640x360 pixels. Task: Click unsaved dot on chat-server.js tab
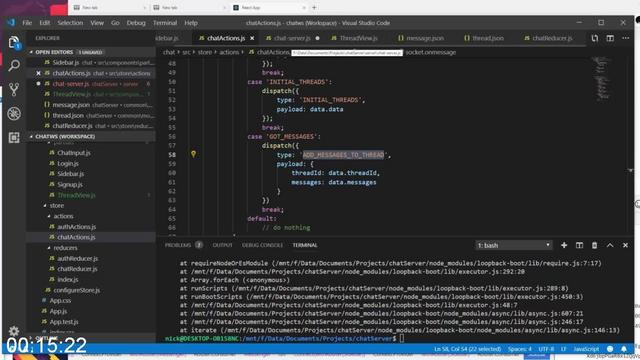click(x=317, y=38)
